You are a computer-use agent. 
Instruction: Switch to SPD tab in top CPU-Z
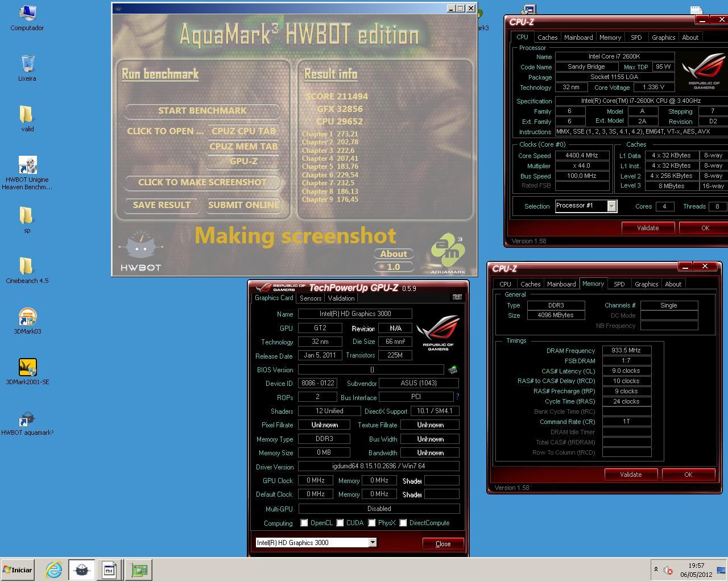point(636,38)
